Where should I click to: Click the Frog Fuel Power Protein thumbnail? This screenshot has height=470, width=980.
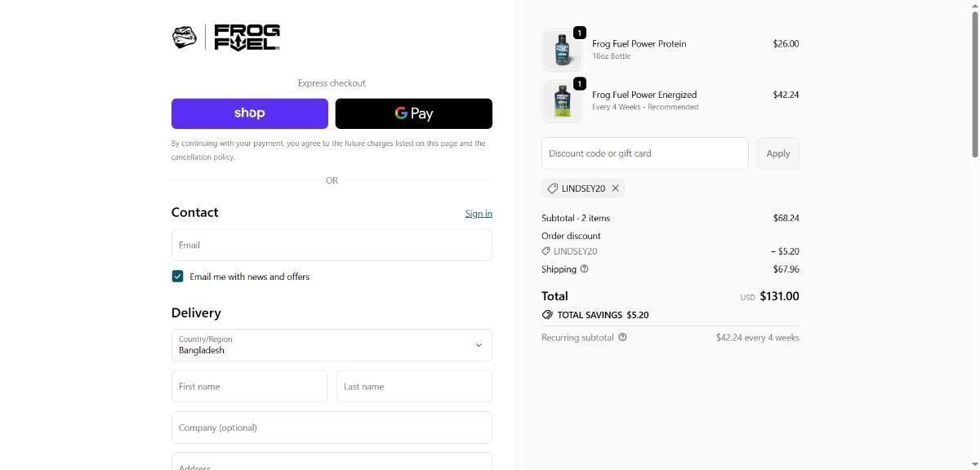click(x=562, y=50)
